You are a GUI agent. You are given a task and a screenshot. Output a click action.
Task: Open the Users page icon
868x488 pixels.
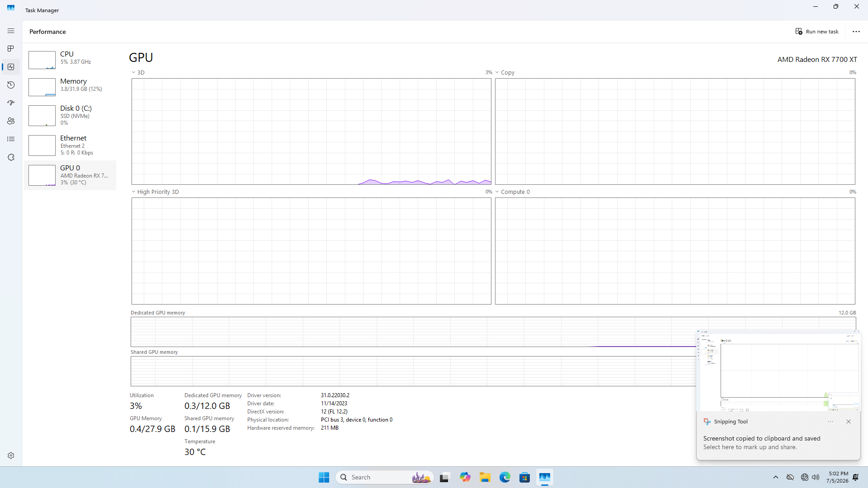click(11, 121)
